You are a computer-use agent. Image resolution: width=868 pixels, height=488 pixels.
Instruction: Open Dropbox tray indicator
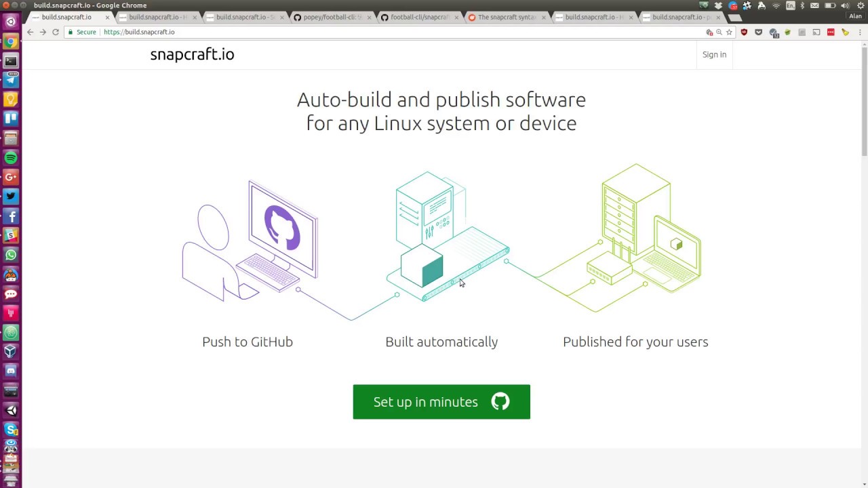(718, 5)
